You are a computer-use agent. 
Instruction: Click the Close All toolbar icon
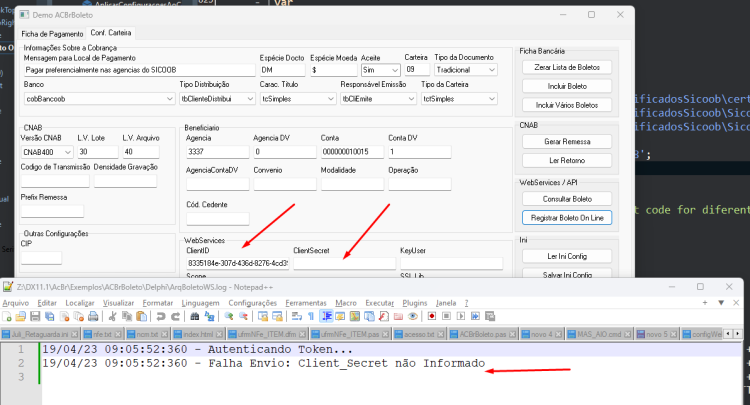[79, 317]
